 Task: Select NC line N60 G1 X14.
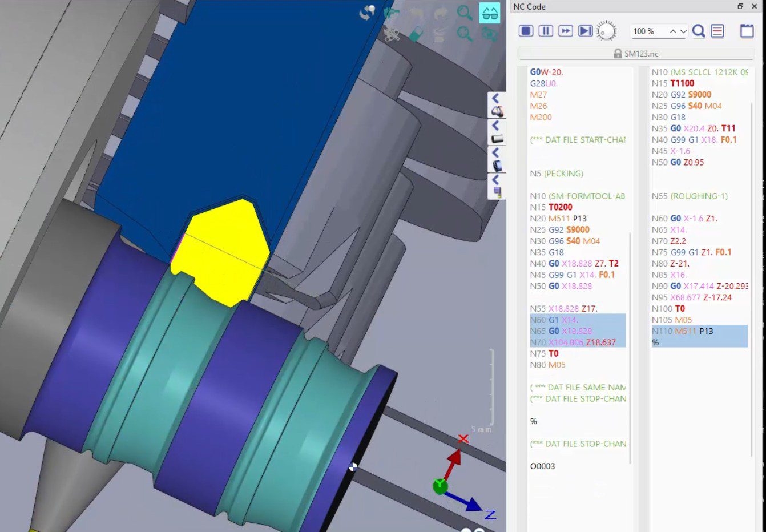point(578,320)
